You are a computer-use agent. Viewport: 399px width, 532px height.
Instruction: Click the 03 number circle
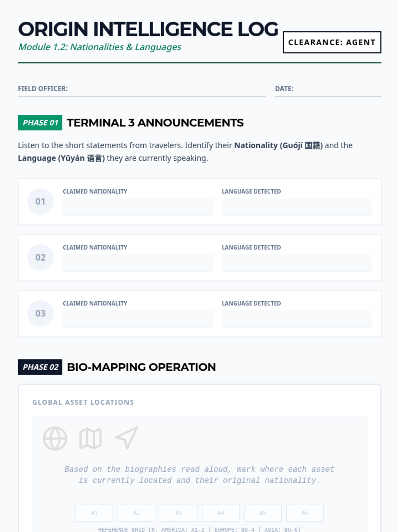(41, 313)
